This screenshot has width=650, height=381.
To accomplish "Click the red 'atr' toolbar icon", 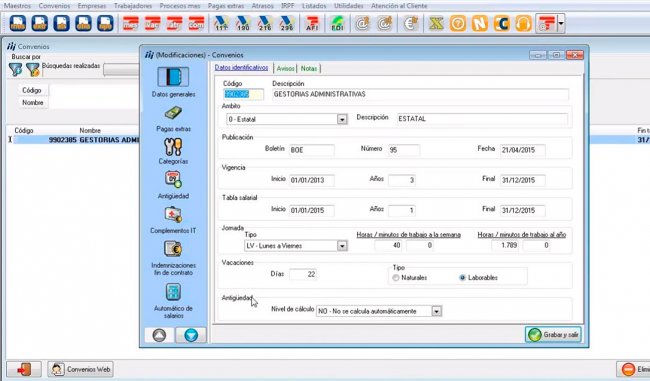I will [x=175, y=24].
